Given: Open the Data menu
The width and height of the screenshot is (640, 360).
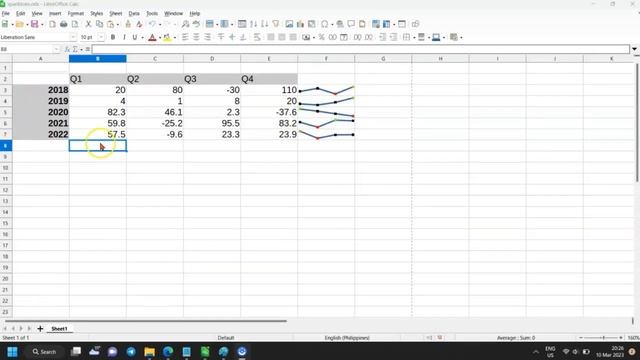Looking at the screenshot, I should pos(134,13).
